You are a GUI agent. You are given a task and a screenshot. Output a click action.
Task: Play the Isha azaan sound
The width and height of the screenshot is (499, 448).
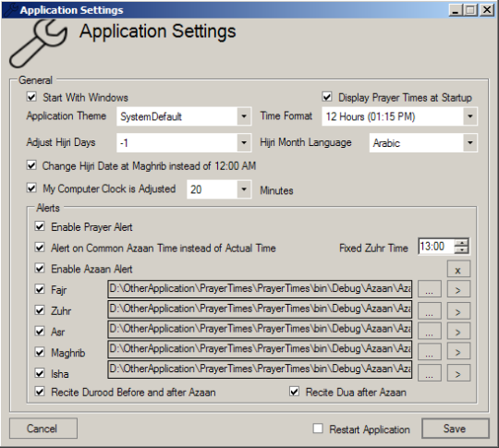point(458,373)
